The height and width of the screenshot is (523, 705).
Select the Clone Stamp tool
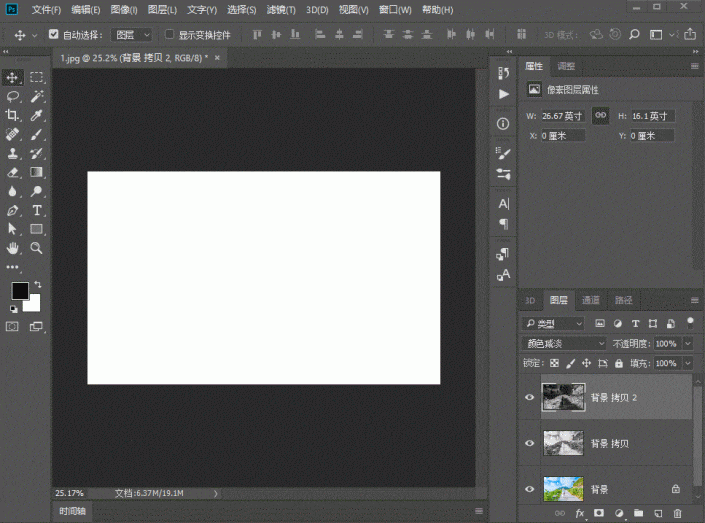coord(13,153)
